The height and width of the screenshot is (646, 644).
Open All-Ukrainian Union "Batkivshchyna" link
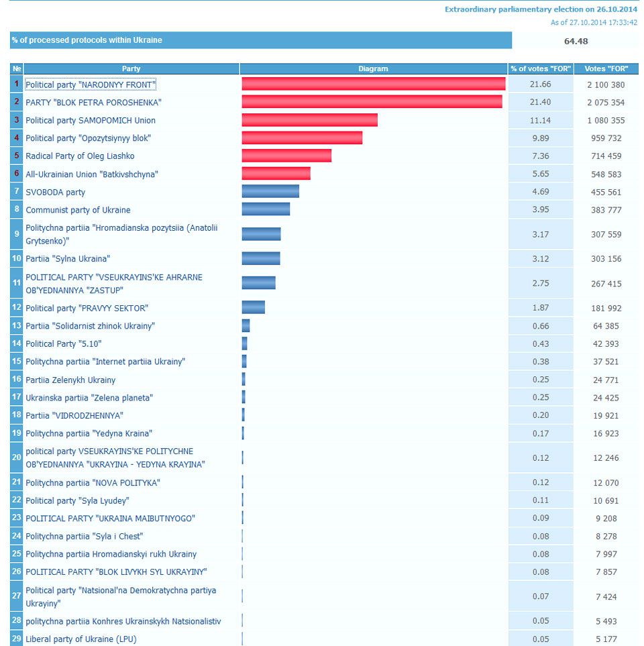92,174
